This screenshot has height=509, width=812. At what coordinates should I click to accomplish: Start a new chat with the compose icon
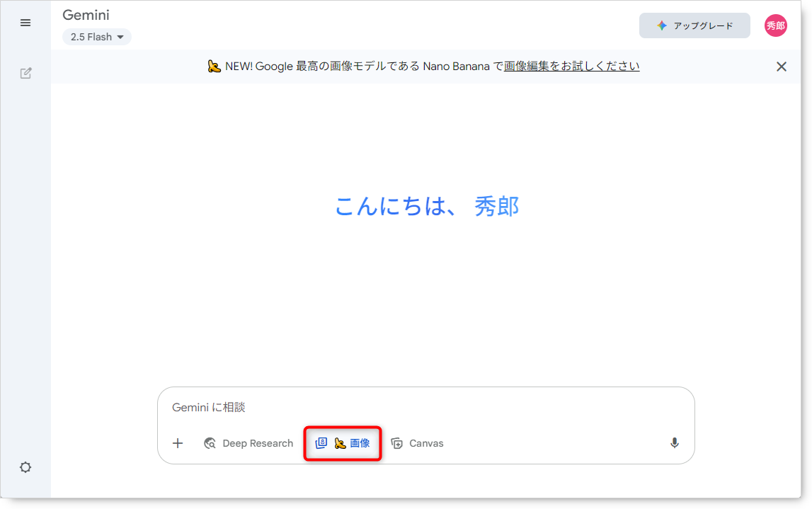pos(25,73)
